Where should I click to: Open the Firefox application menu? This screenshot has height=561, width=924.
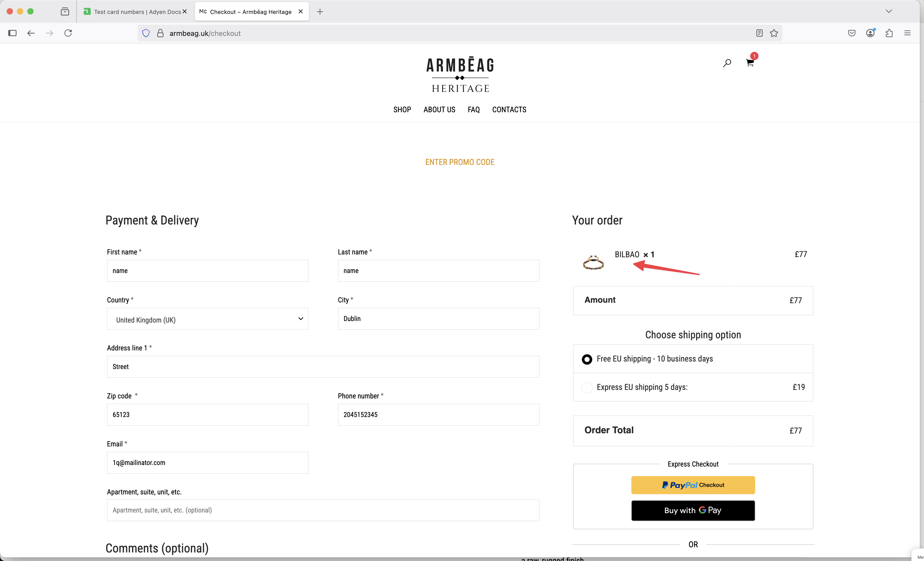(907, 33)
